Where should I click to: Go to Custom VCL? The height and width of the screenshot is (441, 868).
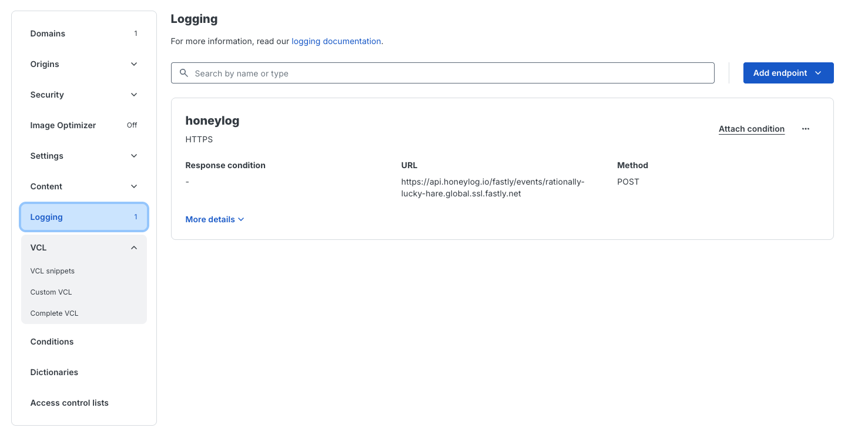[51, 292]
